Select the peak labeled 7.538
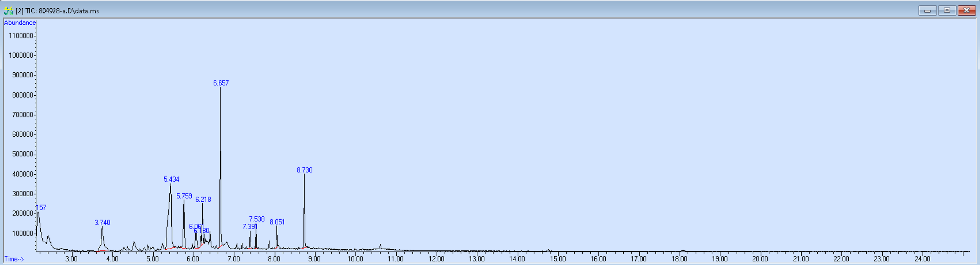 [257, 219]
